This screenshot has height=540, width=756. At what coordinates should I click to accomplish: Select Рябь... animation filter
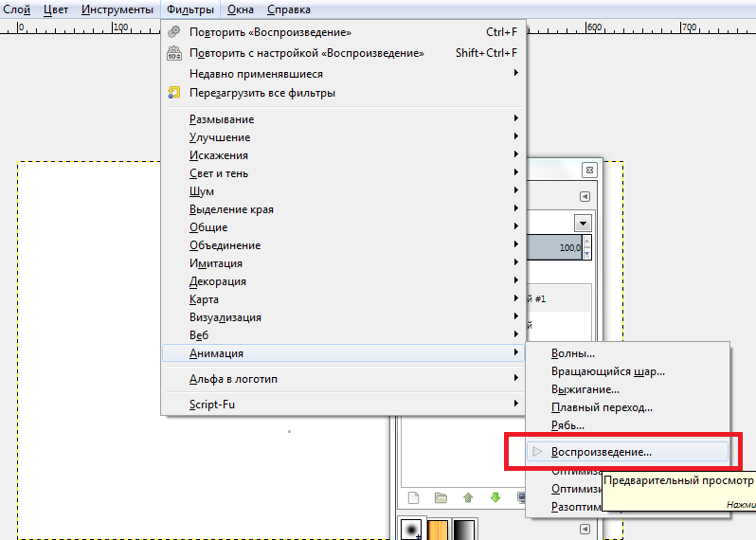click(x=628, y=425)
